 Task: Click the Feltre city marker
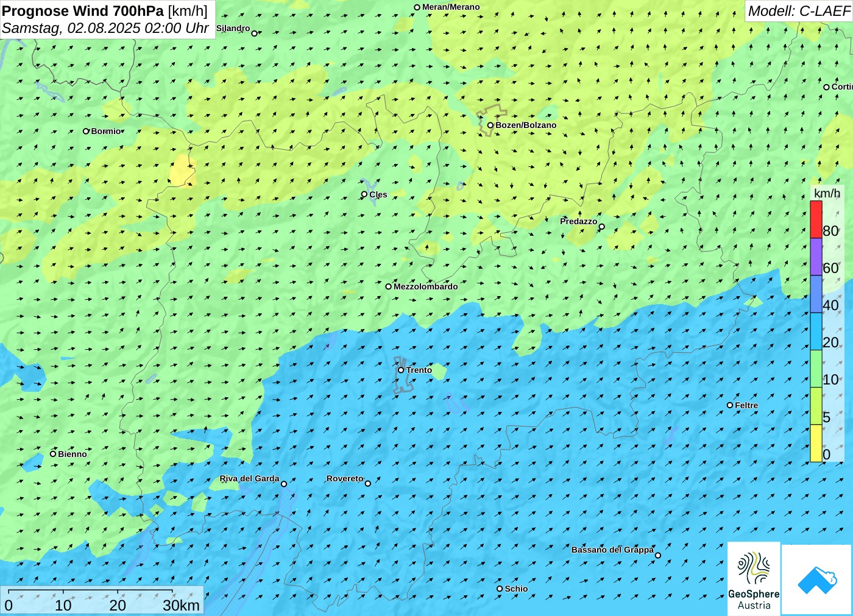coord(730,405)
